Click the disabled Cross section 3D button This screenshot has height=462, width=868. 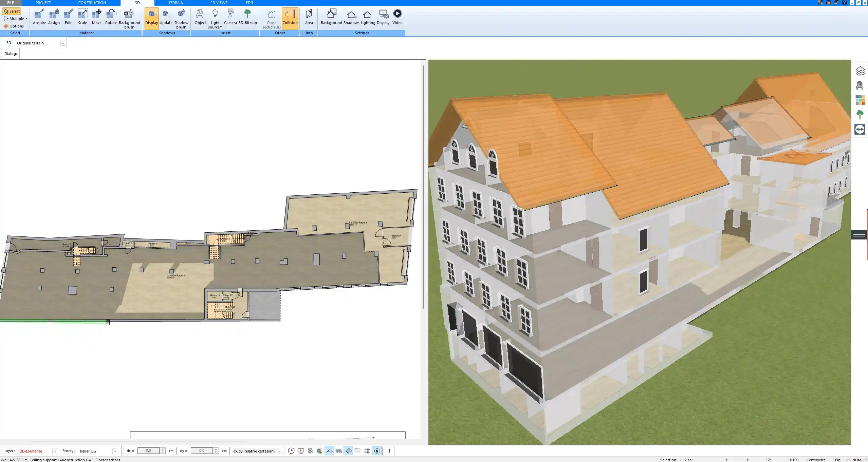pos(271,19)
